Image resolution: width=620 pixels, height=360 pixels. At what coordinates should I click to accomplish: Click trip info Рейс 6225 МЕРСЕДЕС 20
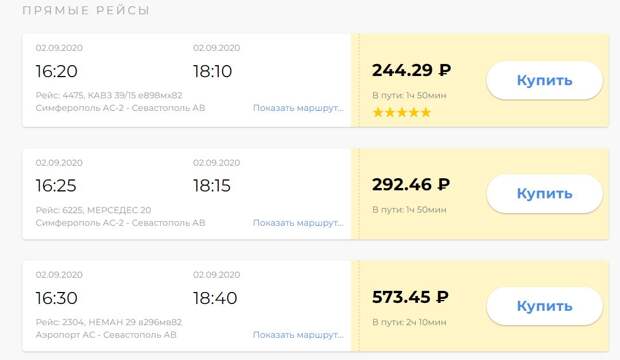(93, 210)
